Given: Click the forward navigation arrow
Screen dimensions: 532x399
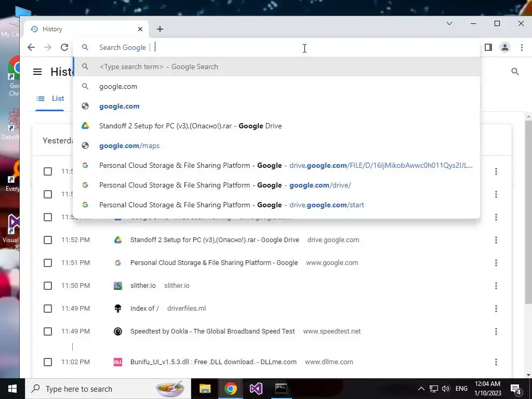Looking at the screenshot, I should tap(48, 47).
